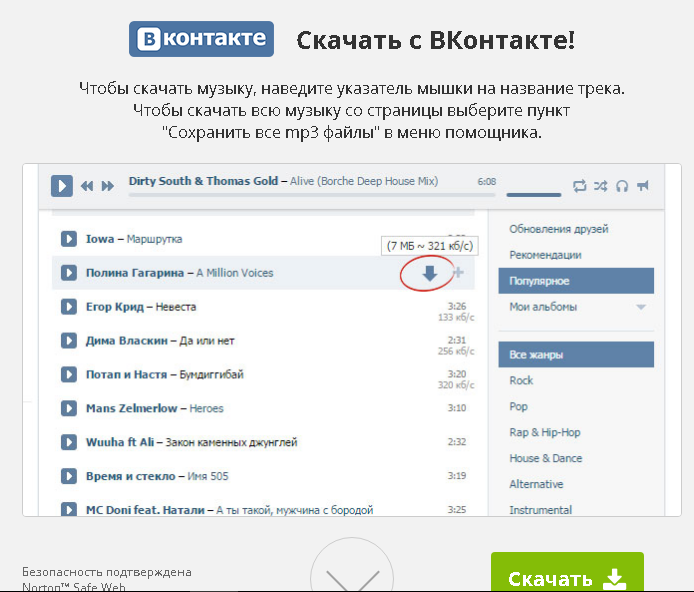694x592 pixels.
Task: Select House & Dance genre
Action: tap(546, 458)
